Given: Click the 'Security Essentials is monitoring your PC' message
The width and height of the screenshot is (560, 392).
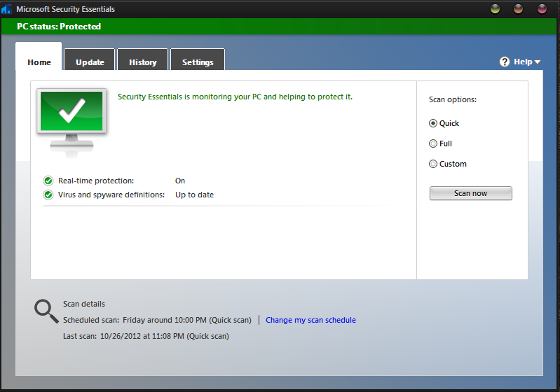Looking at the screenshot, I should pos(235,97).
